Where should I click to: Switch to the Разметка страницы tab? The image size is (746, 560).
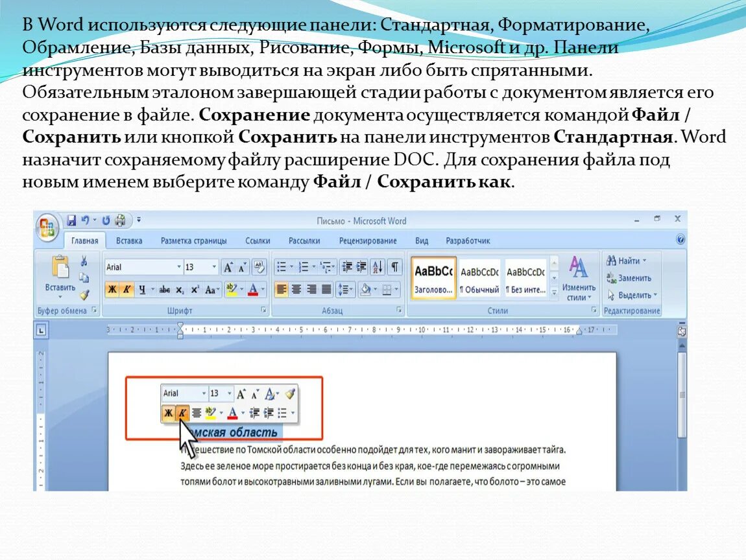[194, 241]
